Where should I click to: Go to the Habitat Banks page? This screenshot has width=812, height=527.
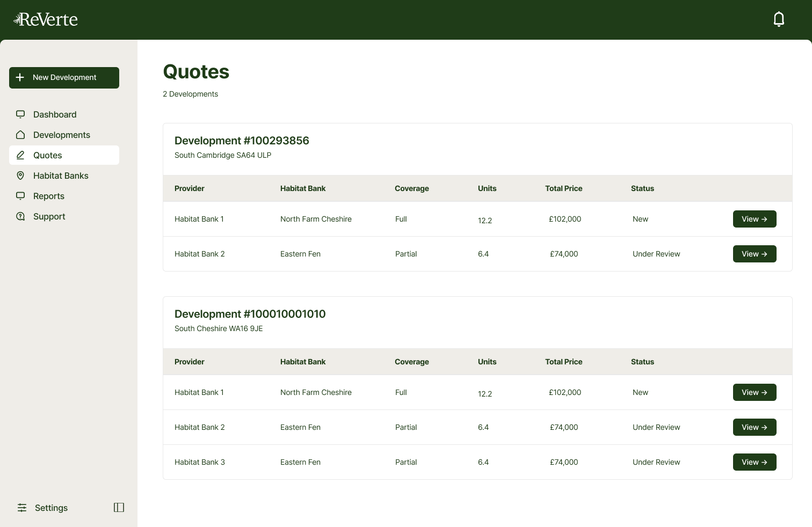click(61, 175)
